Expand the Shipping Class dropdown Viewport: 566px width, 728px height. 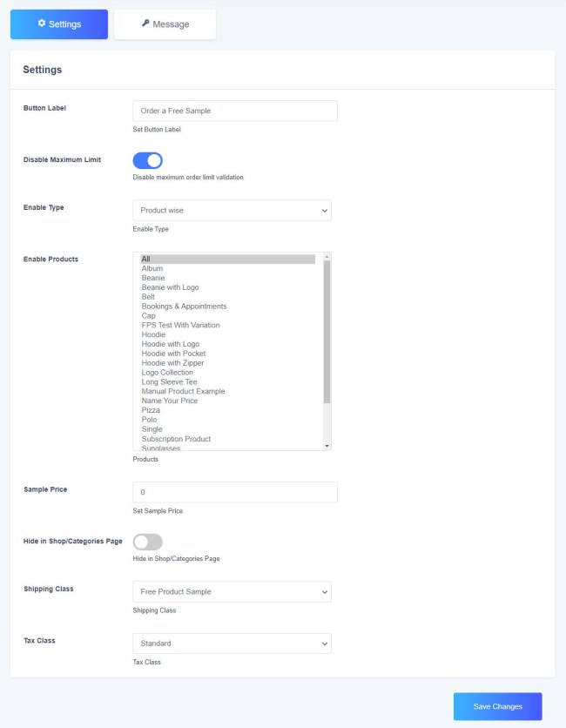[232, 592]
